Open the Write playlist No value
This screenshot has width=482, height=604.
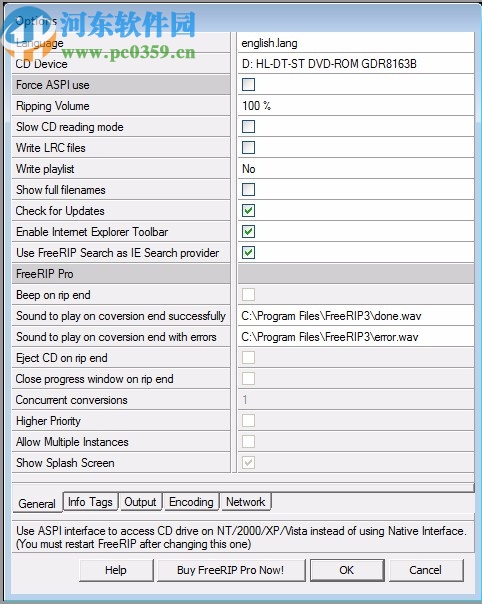click(x=356, y=169)
